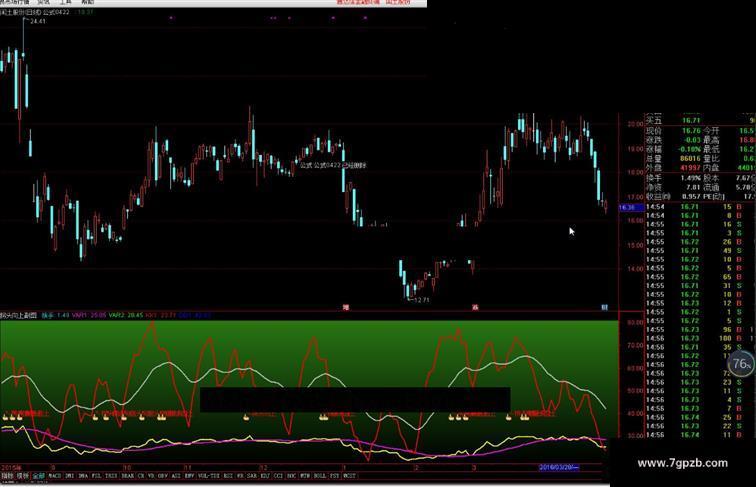Select the DMA indicator
756x487 pixels.
(x=83, y=476)
